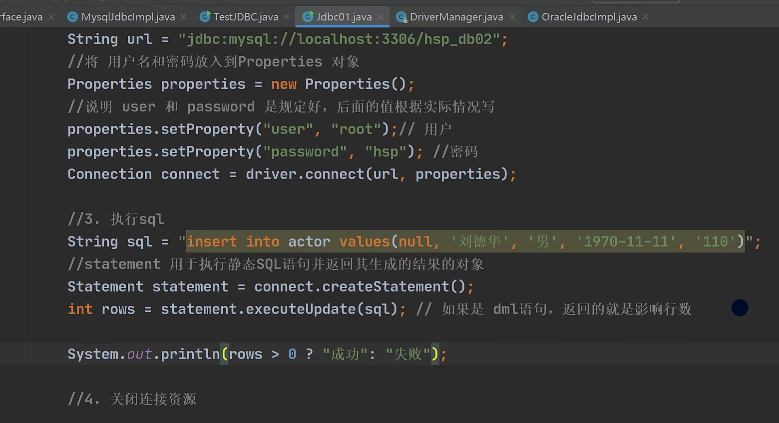This screenshot has height=423, width=779.
Task: Click the System.out.println statement
Action: pyautogui.click(x=257, y=354)
